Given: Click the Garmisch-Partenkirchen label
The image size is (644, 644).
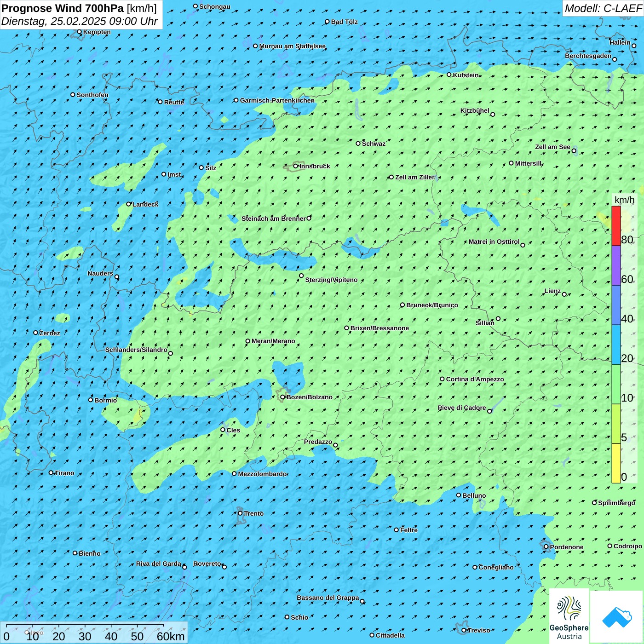Looking at the screenshot, I should [x=277, y=100].
